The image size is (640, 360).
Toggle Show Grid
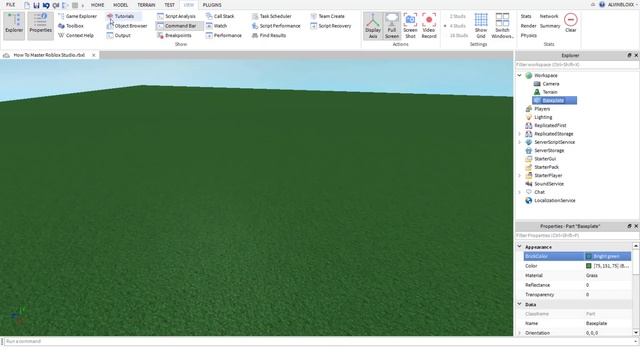pos(481,26)
